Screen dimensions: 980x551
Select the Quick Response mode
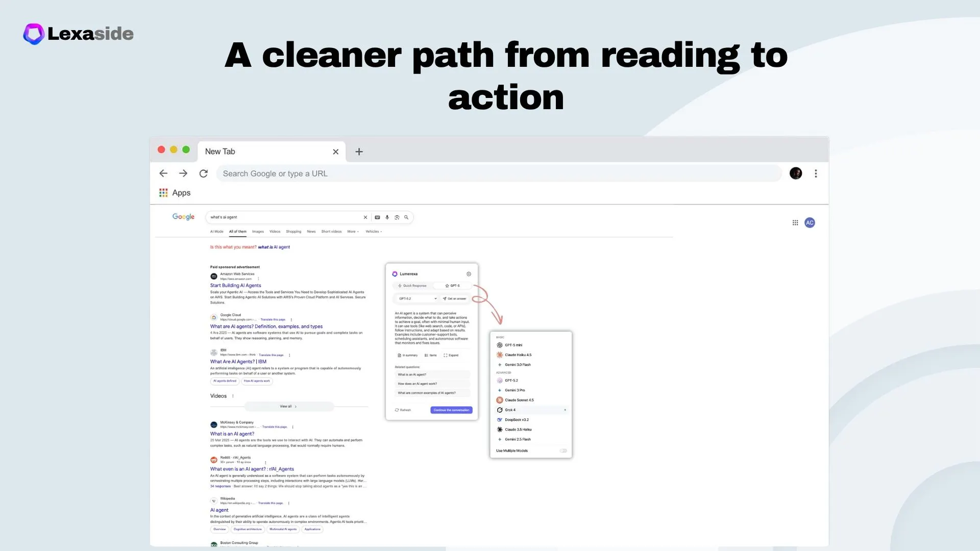(x=412, y=286)
